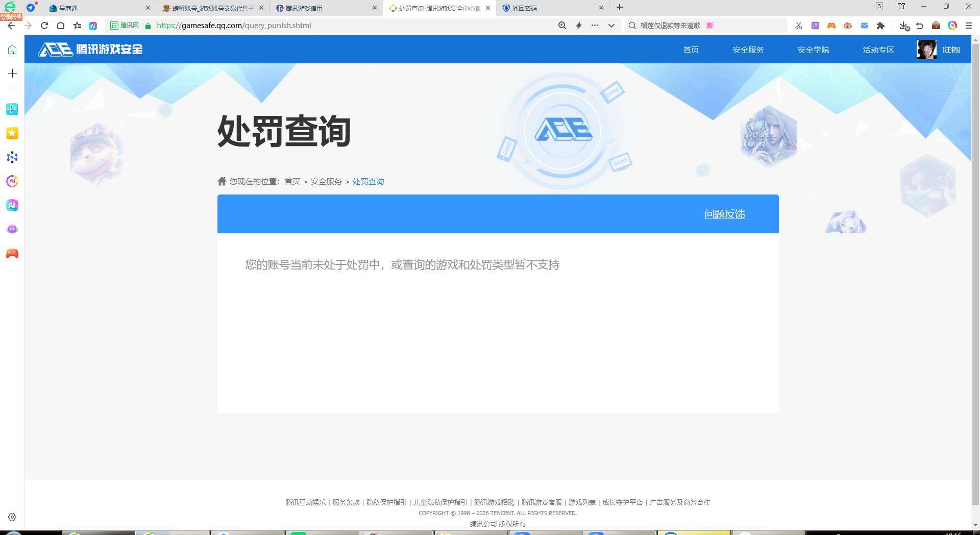The width and height of the screenshot is (980, 535).
Task: Open footer link 成长守护平台
Action: tap(622, 502)
